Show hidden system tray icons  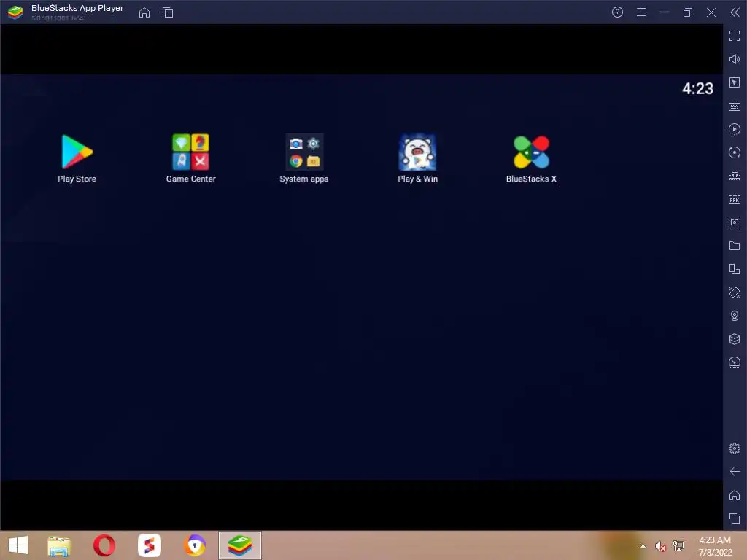643,546
